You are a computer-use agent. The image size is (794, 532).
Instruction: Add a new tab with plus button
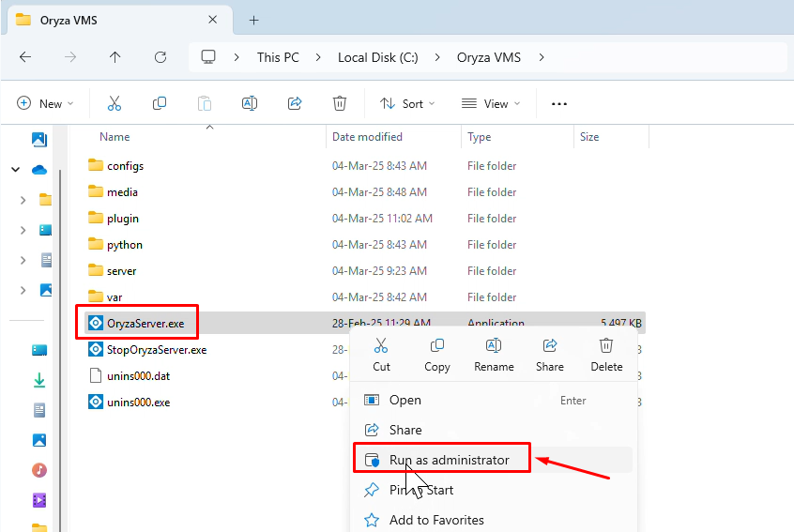[x=253, y=21]
